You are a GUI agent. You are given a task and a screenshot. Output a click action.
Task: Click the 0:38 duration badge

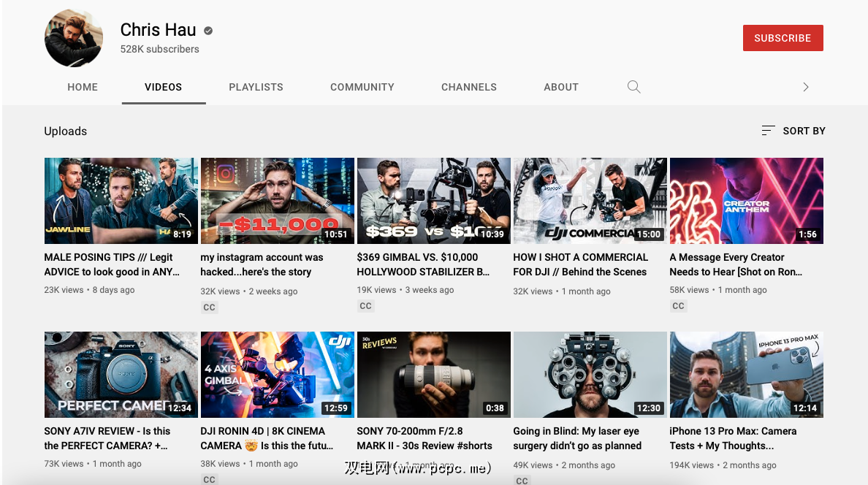495,408
